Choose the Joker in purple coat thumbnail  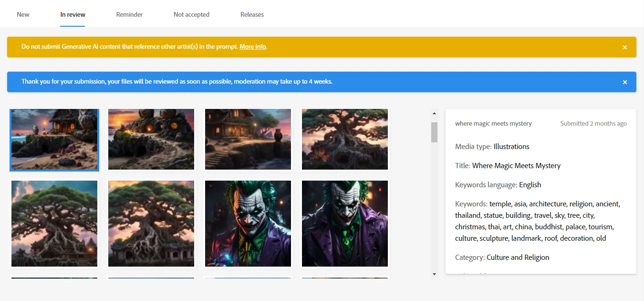click(x=345, y=224)
